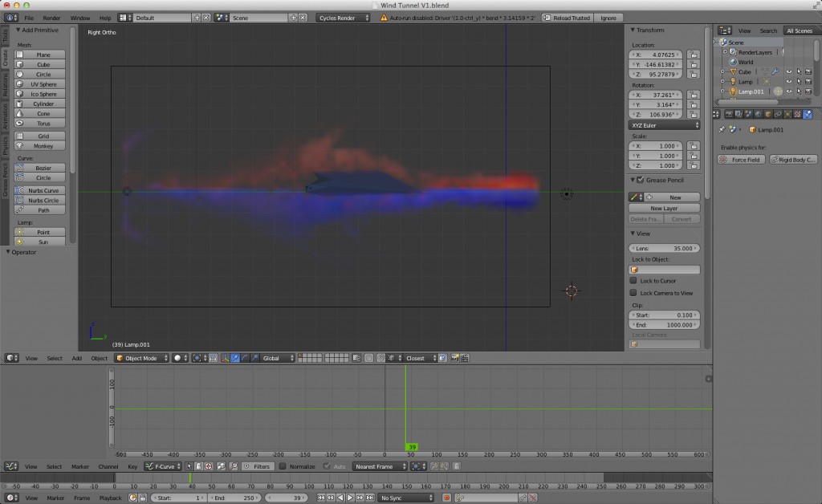Switch to the World properties tab
This screenshot has width=822, height=504.
[x=758, y=113]
